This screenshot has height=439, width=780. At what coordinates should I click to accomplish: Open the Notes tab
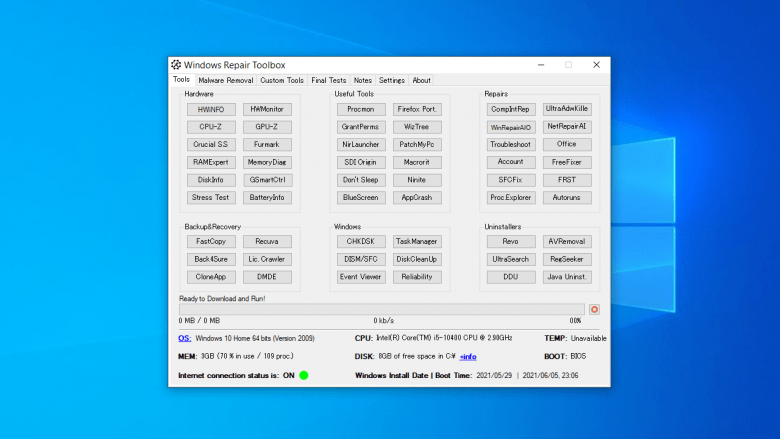click(363, 80)
